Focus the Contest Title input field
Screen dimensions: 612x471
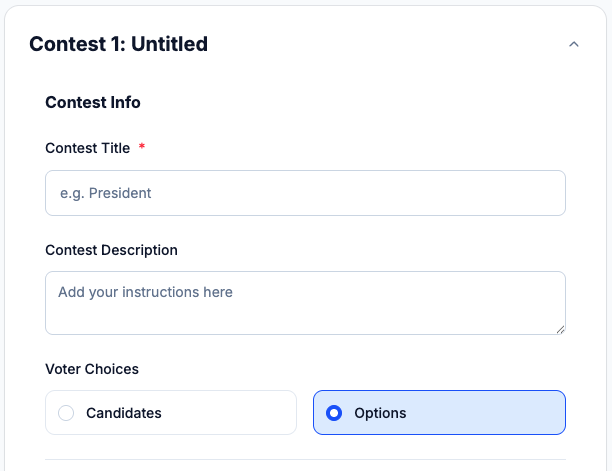click(305, 193)
